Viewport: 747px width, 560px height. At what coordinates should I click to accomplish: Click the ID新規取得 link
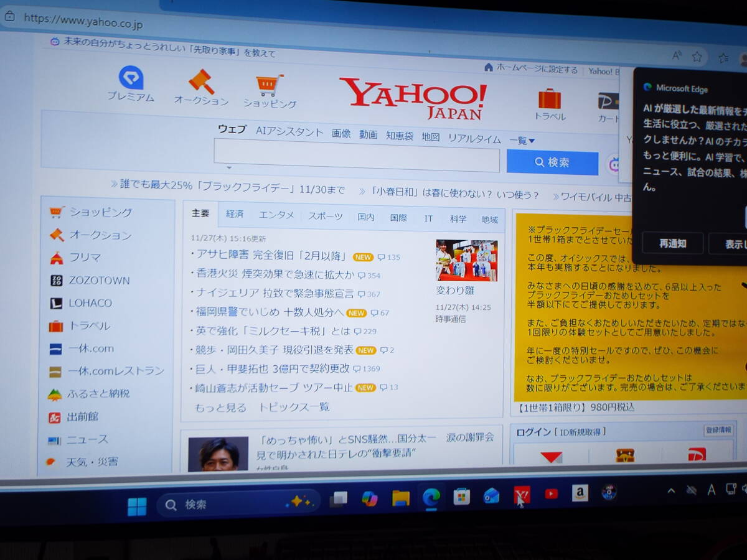point(581,431)
